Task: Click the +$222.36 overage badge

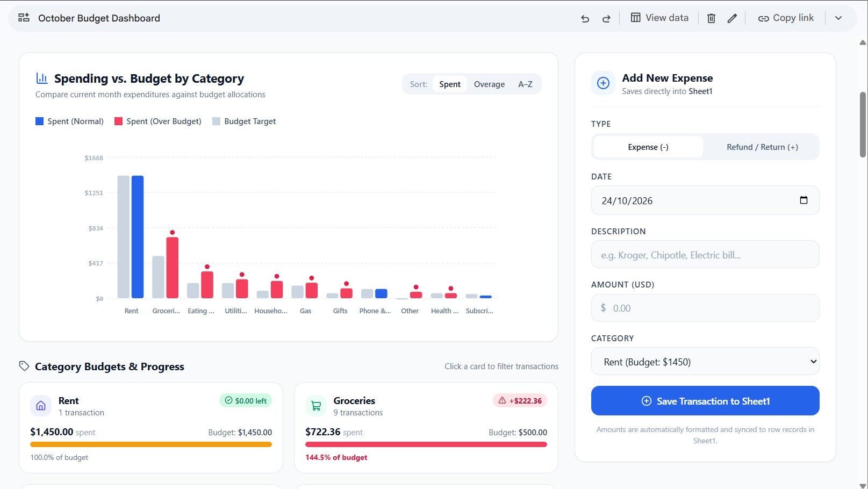Action: pos(520,401)
